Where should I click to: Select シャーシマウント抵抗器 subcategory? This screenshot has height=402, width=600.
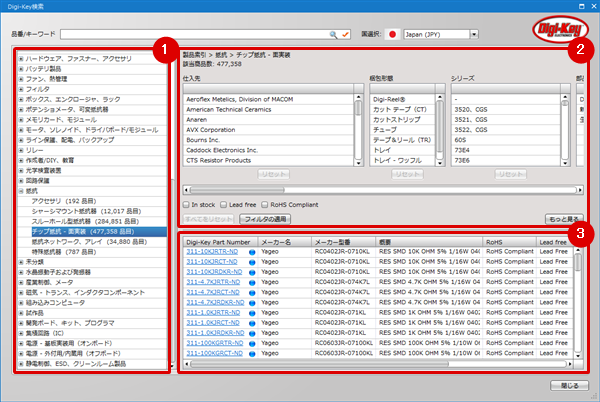pos(86,211)
